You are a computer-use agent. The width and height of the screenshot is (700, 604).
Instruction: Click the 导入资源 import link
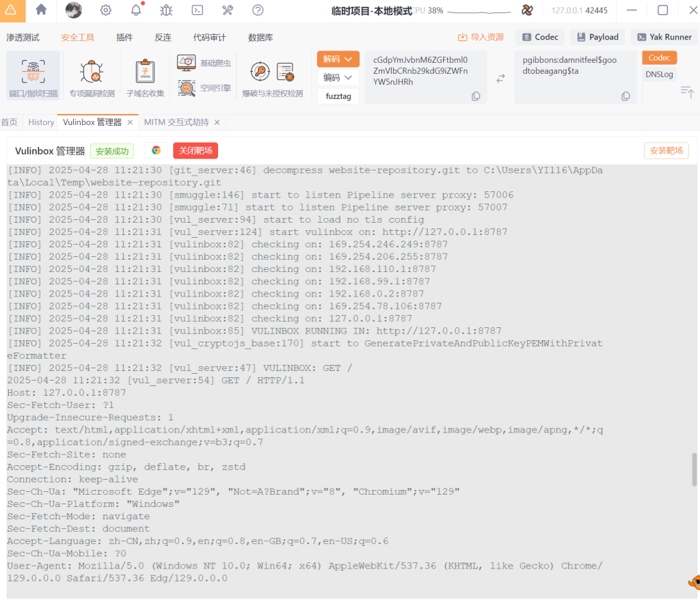481,38
